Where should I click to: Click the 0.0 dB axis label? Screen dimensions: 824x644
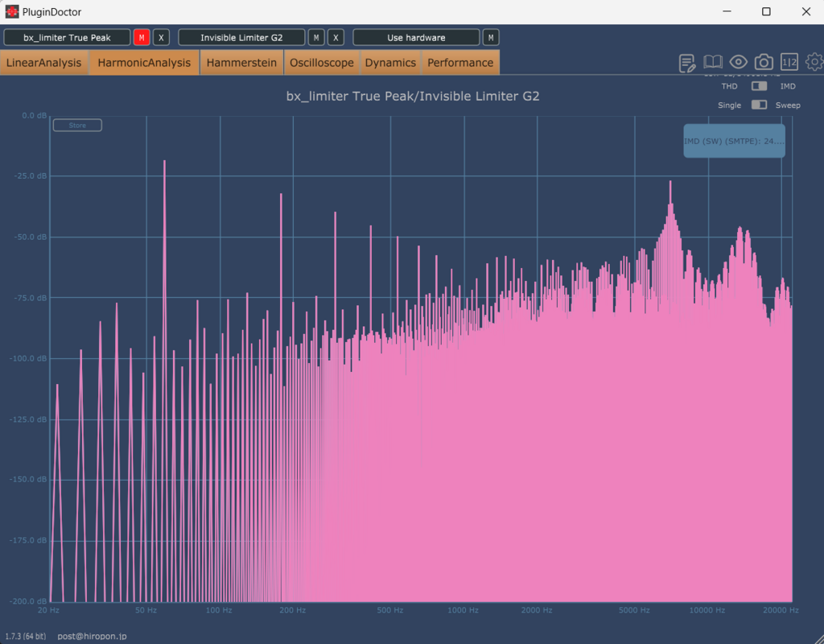pyautogui.click(x=34, y=116)
